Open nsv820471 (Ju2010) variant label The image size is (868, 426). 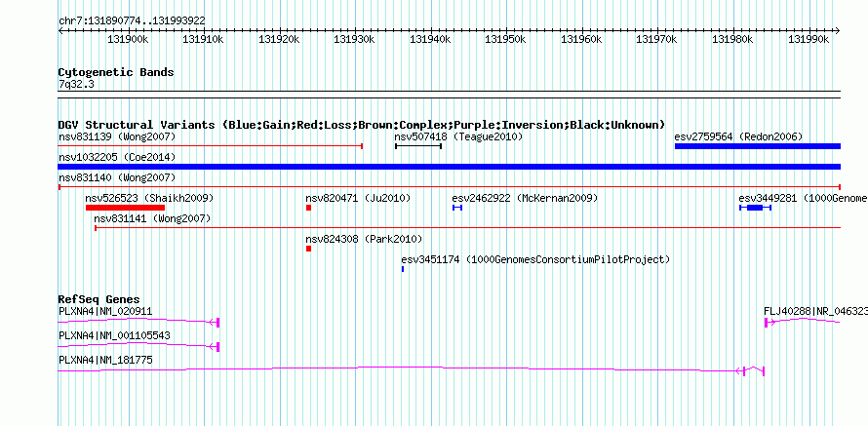pos(358,198)
